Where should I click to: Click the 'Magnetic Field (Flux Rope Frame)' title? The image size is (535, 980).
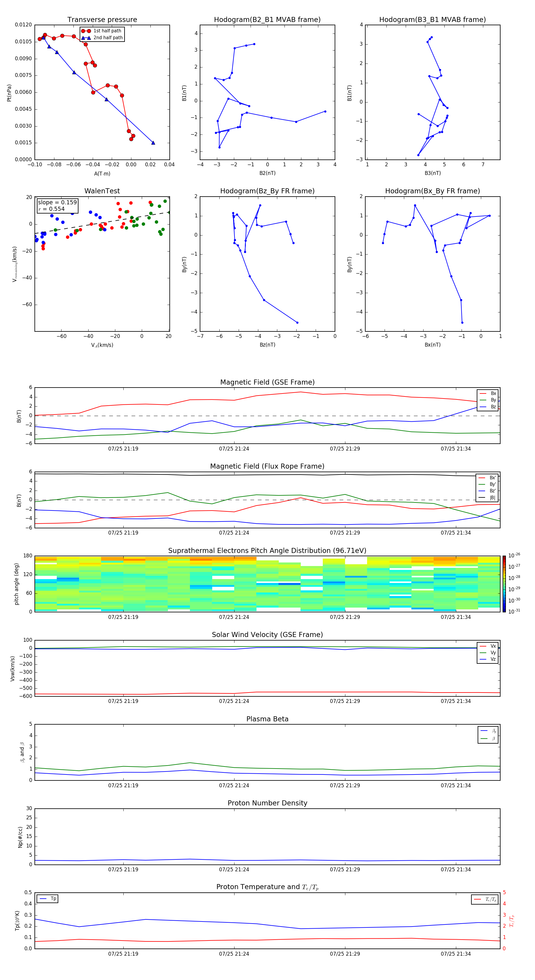267,467
